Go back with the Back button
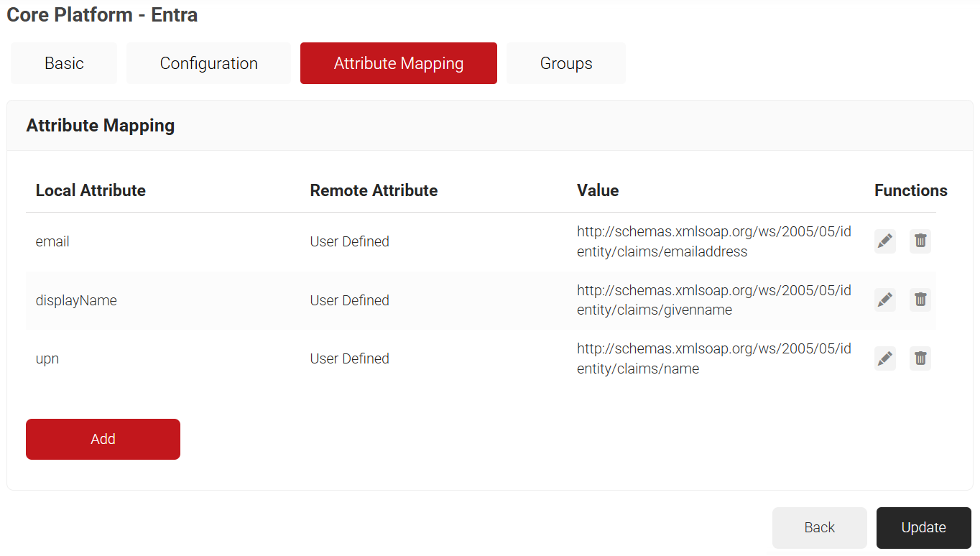 pos(820,528)
